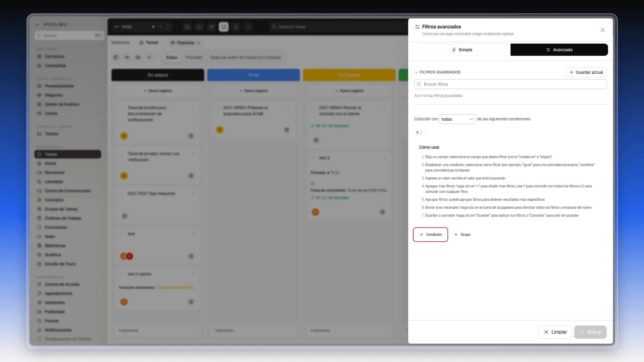Apply filters with the Aplicar button

(x=590, y=332)
